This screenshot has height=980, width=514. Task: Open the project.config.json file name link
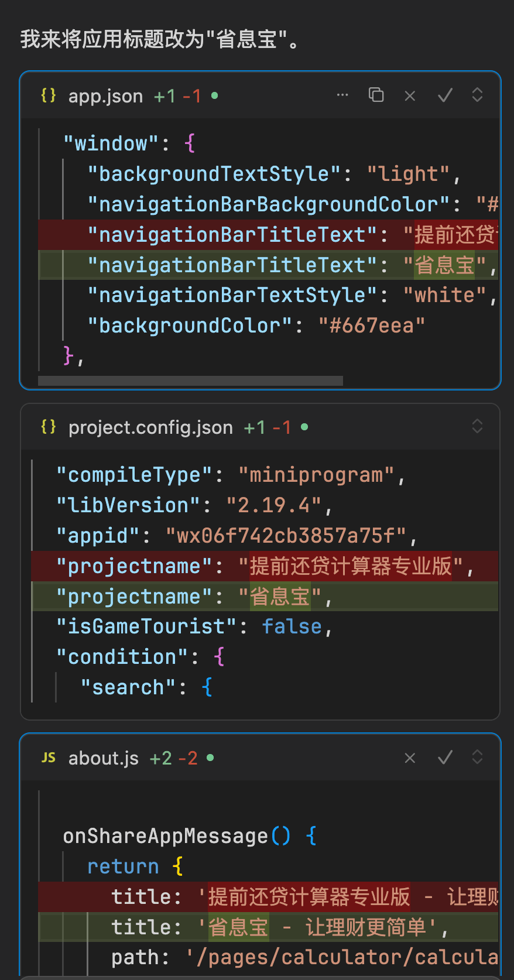tap(150, 427)
